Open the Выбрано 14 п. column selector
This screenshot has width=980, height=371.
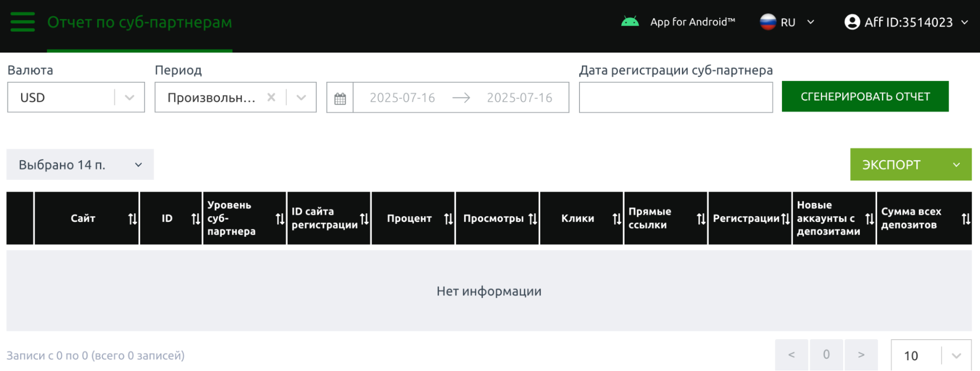pos(80,165)
